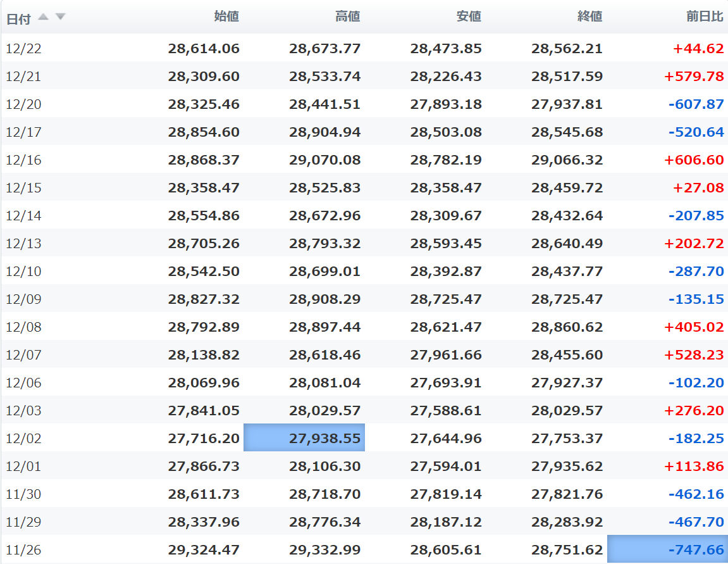Image resolution: width=728 pixels, height=564 pixels.
Task: Select high price 29,070.08
Action: [325, 160]
